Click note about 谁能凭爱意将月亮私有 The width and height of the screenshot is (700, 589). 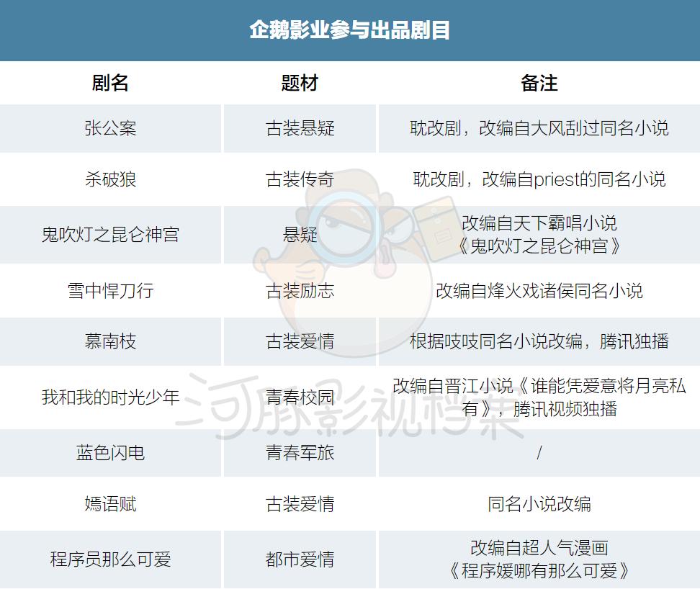[x=539, y=397]
